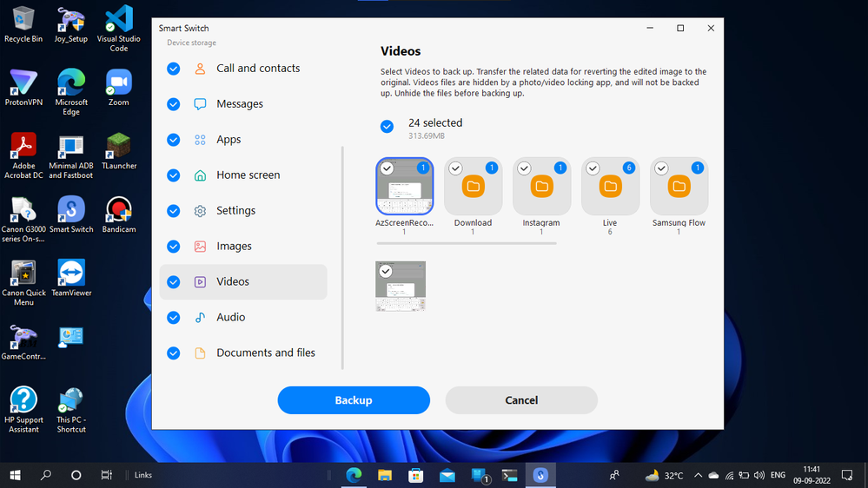Open the terminal icon in the taskbar
This screenshot has width=868, height=488.
(x=509, y=475)
